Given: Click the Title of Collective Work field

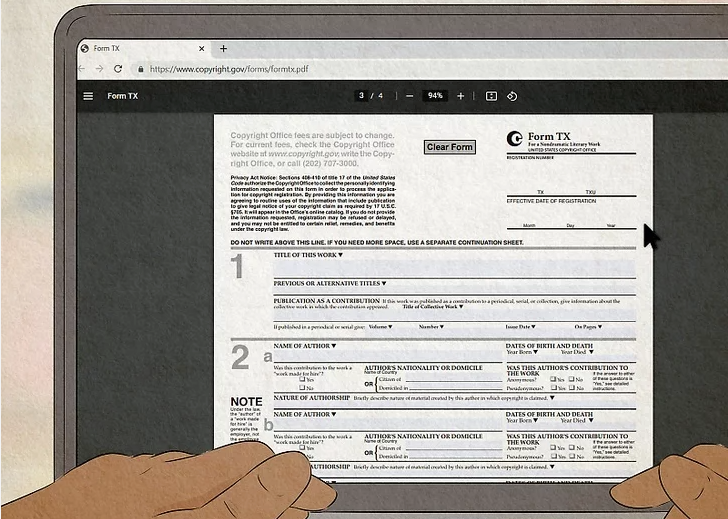Looking at the screenshot, I should coord(454,315).
